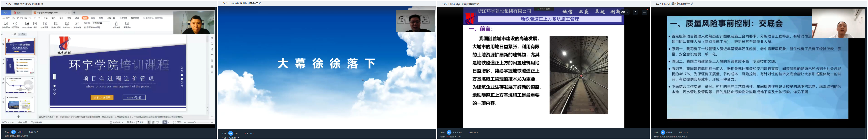Viewport: 868px width, 140px height.
Task: Open the 审阅 review tab
Action: click(x=93, y=18)
